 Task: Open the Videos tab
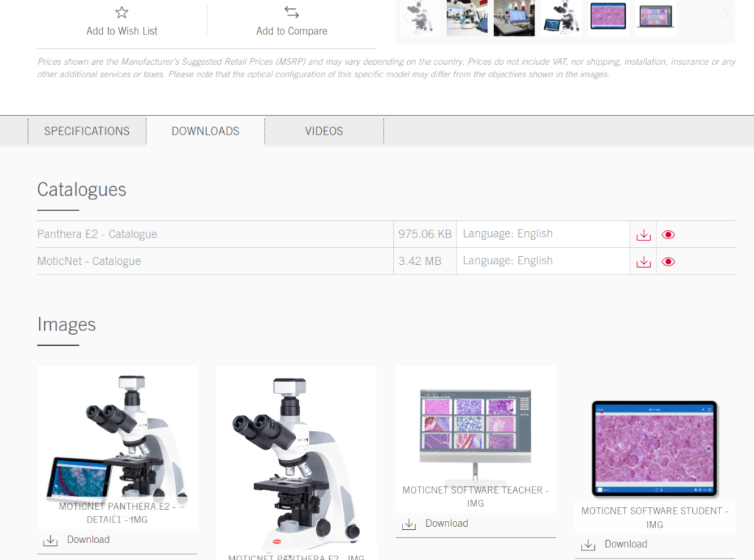[324, 131]
